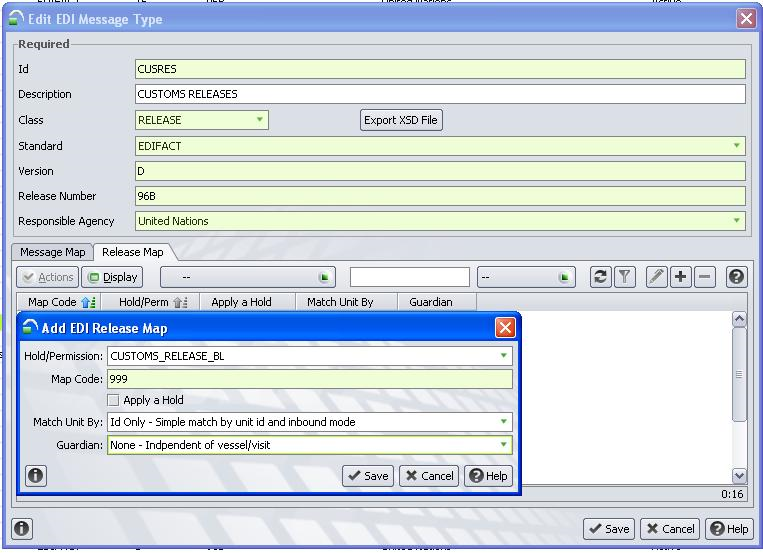Click the pencil edit icon

[657, 277]
